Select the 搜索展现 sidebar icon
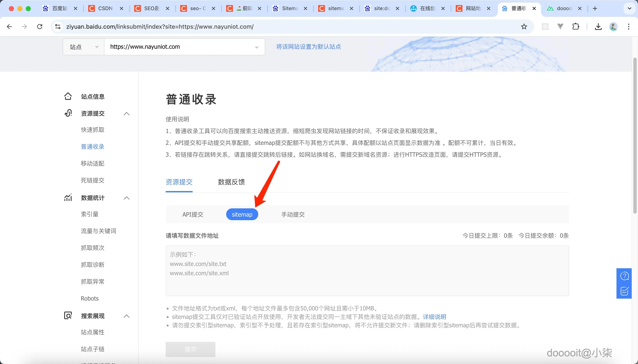 [68, 315]
